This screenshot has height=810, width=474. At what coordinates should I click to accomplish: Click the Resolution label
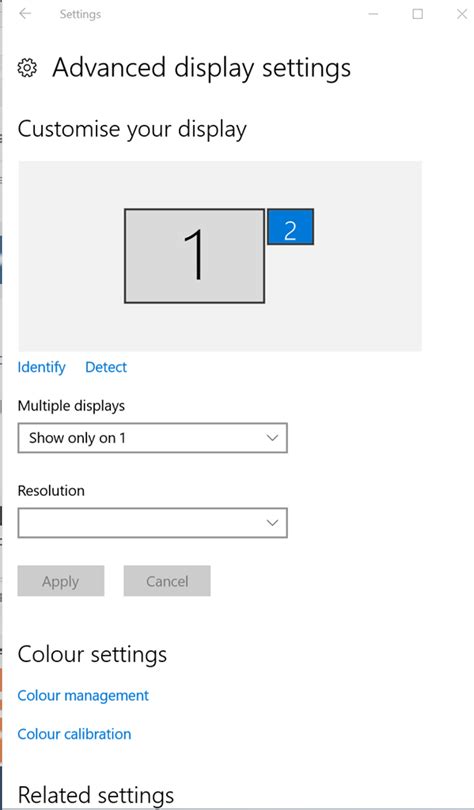tap(51, 491)
